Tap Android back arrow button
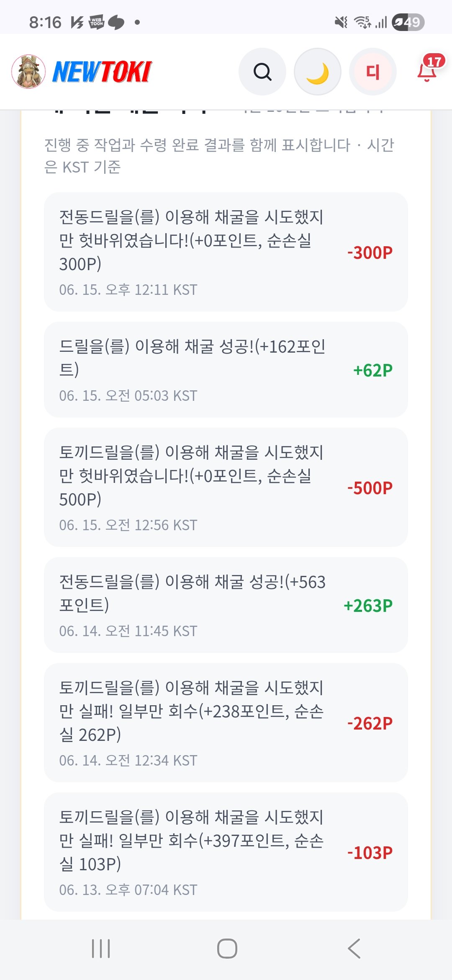452x980 pixels. (354, 949)
